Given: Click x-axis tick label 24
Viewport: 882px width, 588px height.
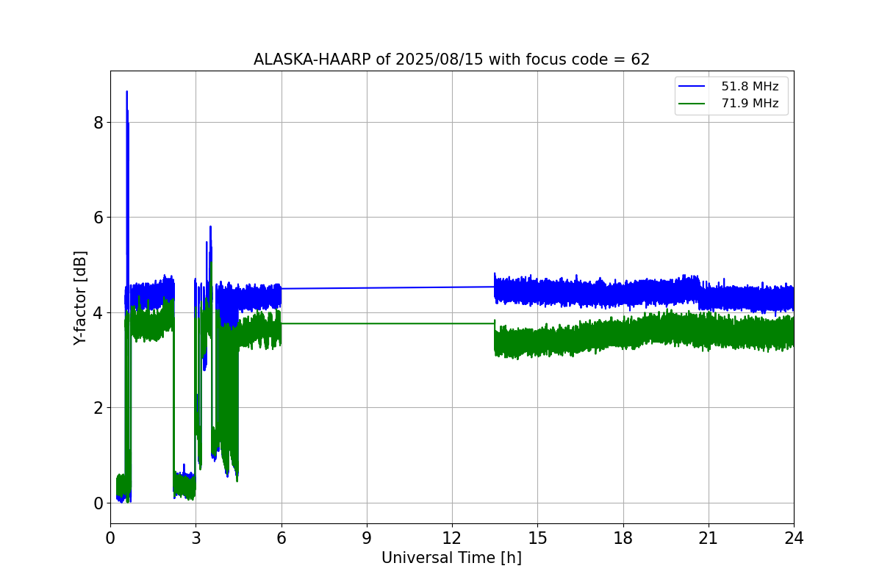Looking at the screenshot, I should (794, 537).
